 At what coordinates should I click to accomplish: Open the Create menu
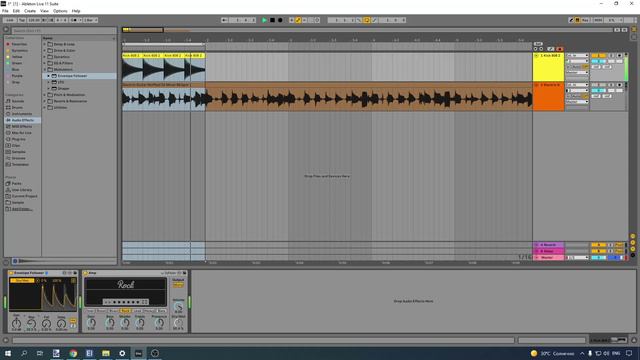29,11
